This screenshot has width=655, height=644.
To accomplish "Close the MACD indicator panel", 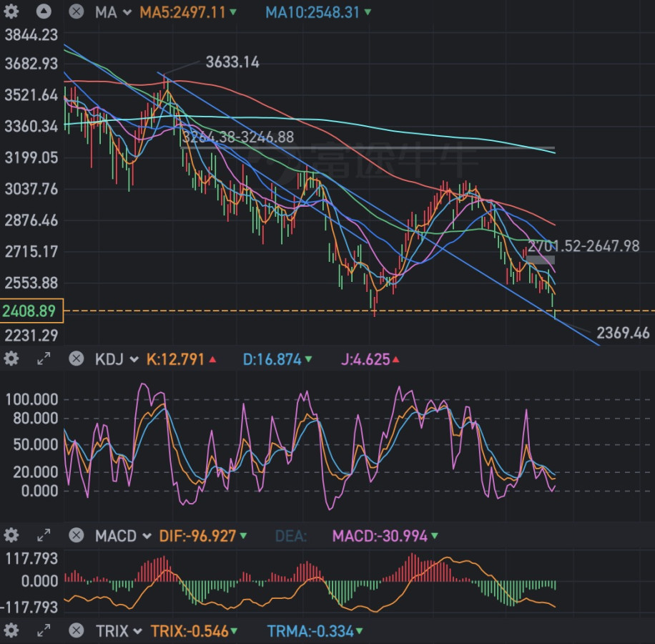I will point(77,535).
